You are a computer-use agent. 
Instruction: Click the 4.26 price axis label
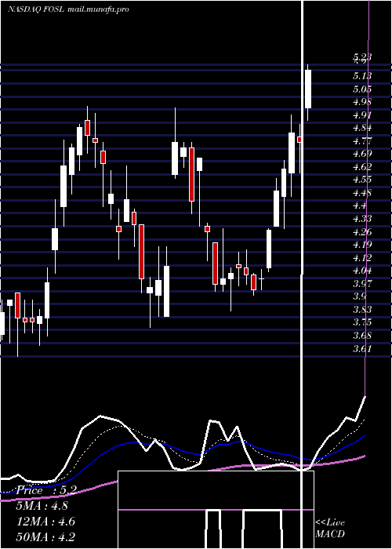(362, 232)
